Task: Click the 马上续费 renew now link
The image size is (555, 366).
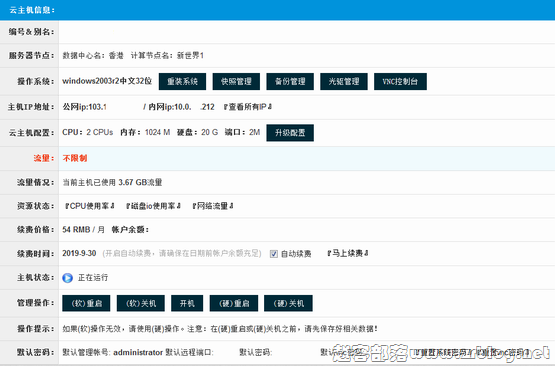Action: pyautogui.click(x=348, y=253)
